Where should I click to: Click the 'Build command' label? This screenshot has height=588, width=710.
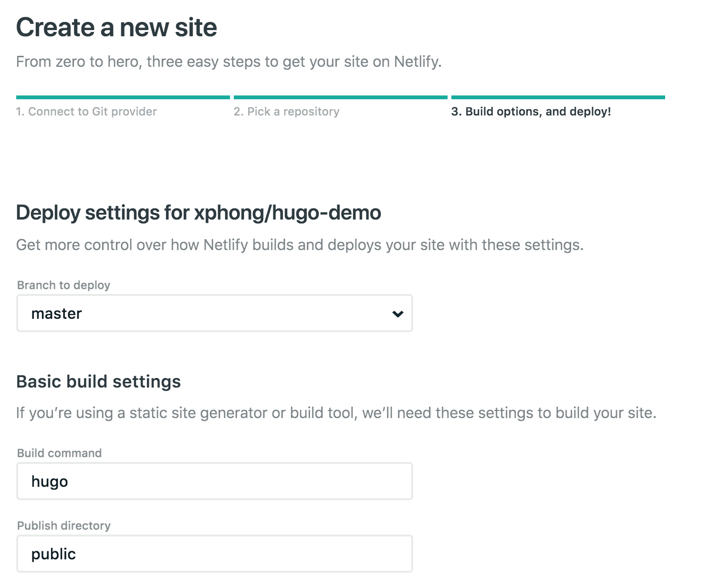click(59, 453)
